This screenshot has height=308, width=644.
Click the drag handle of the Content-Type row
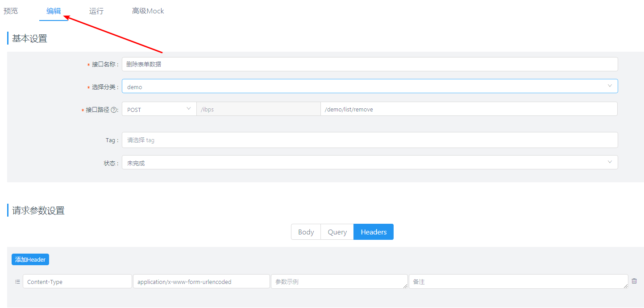[x=17, y=282]
